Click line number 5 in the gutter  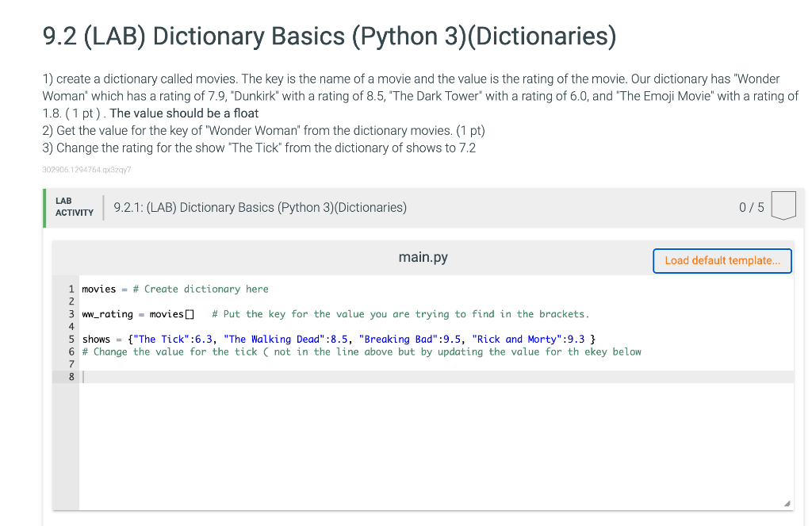coord(71,339)
